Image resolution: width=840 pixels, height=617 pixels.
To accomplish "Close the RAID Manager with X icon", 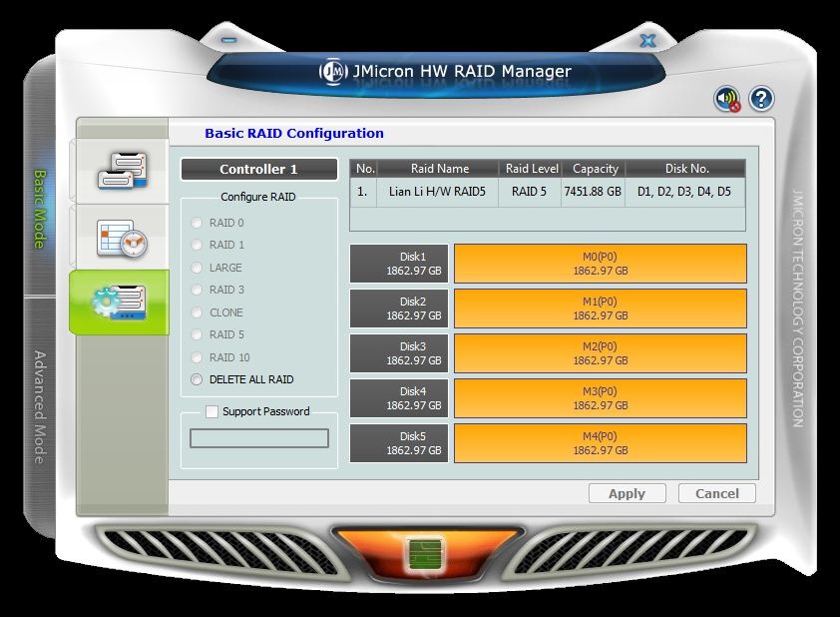I will click(647, 41).
